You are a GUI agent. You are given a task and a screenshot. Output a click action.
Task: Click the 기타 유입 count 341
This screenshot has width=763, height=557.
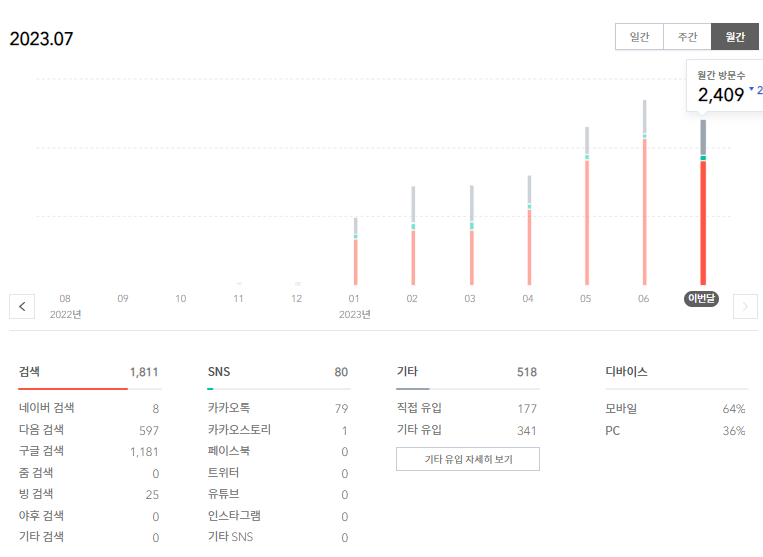click(x=527, y=431)
